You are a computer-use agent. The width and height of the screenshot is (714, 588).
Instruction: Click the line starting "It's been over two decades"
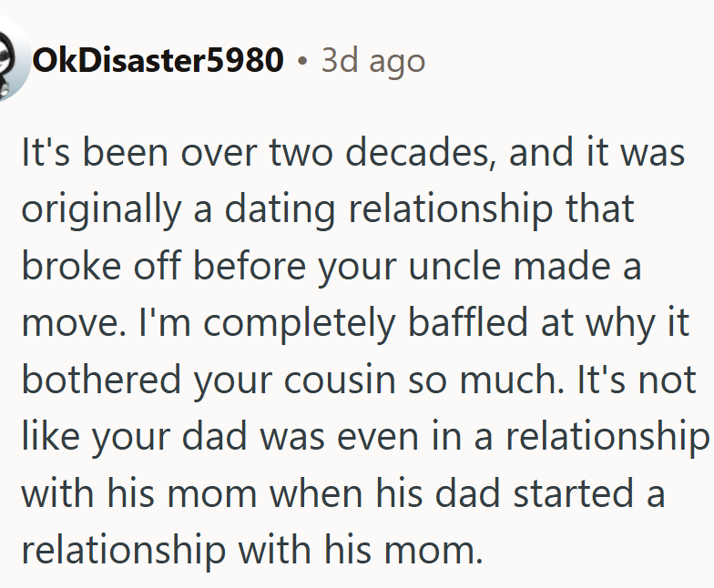(x=353, y=152)
